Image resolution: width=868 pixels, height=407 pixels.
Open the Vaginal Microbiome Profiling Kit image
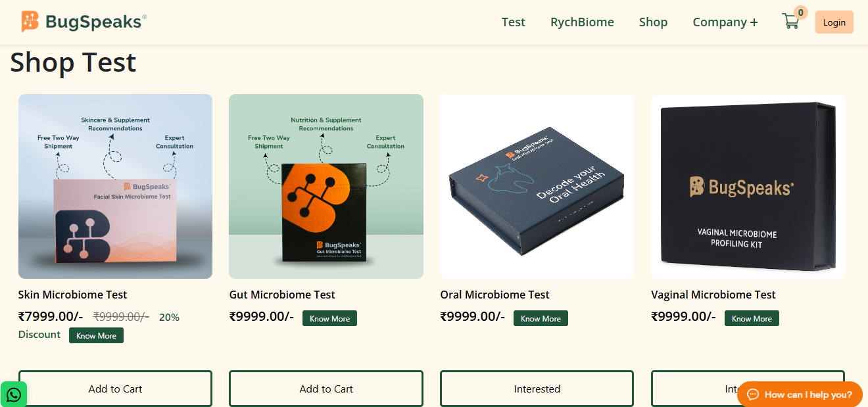click(x=748, y=186)
